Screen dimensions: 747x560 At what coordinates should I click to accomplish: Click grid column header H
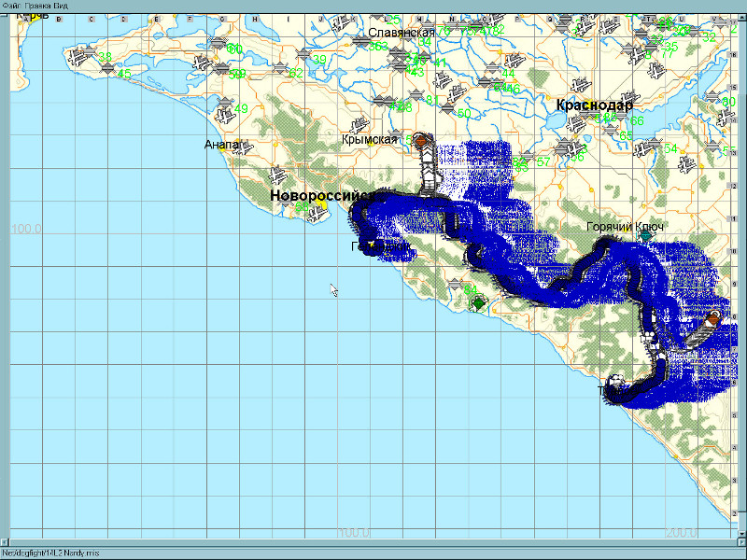coord(255,19)
